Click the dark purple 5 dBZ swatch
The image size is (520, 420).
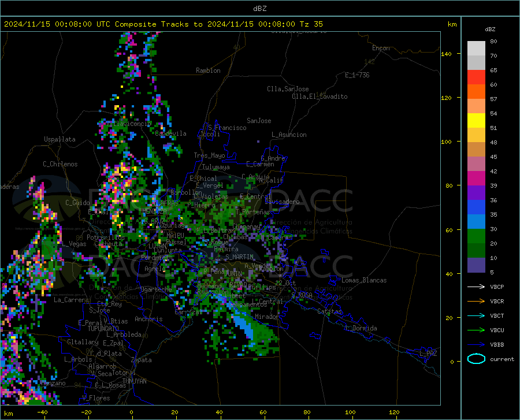point(476,265)
